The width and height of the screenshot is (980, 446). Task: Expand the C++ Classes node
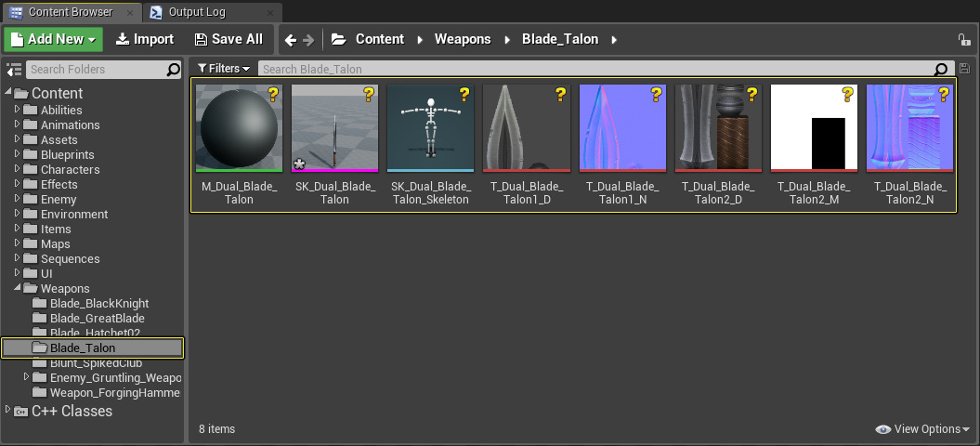7,411
